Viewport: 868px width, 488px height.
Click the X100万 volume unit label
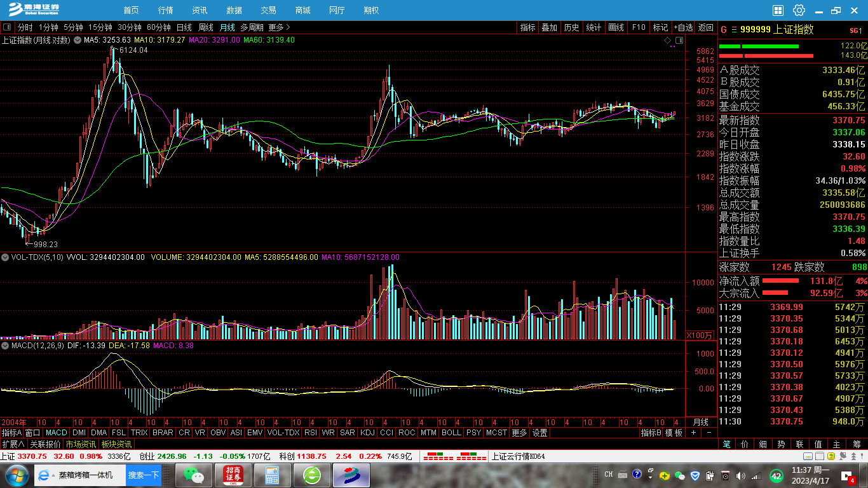(700, 335)
